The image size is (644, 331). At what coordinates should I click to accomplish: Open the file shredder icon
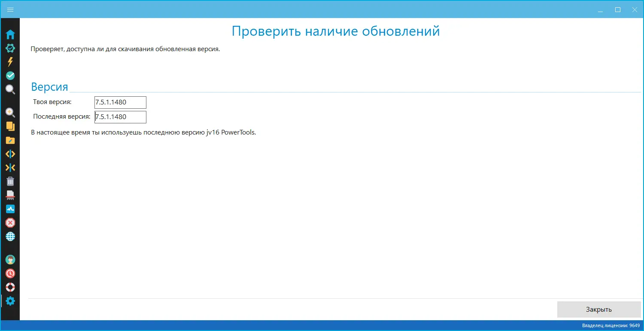[10, 195]
